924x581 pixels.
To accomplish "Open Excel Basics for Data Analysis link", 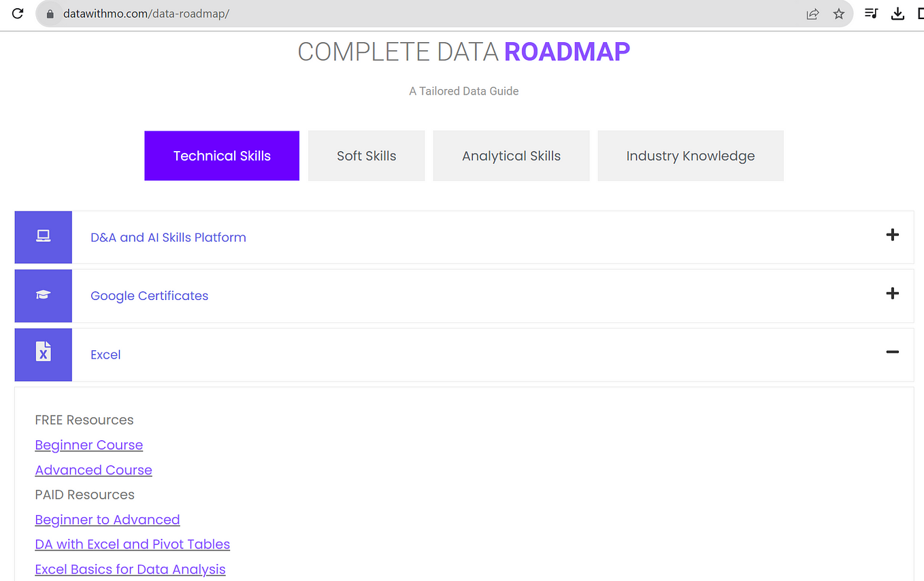I will [130, 569].
